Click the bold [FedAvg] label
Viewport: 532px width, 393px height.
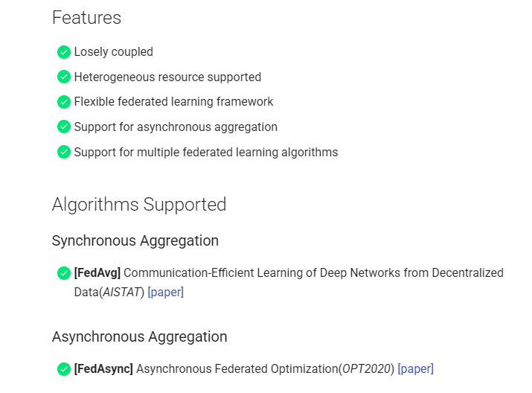[x=97, y=273]
